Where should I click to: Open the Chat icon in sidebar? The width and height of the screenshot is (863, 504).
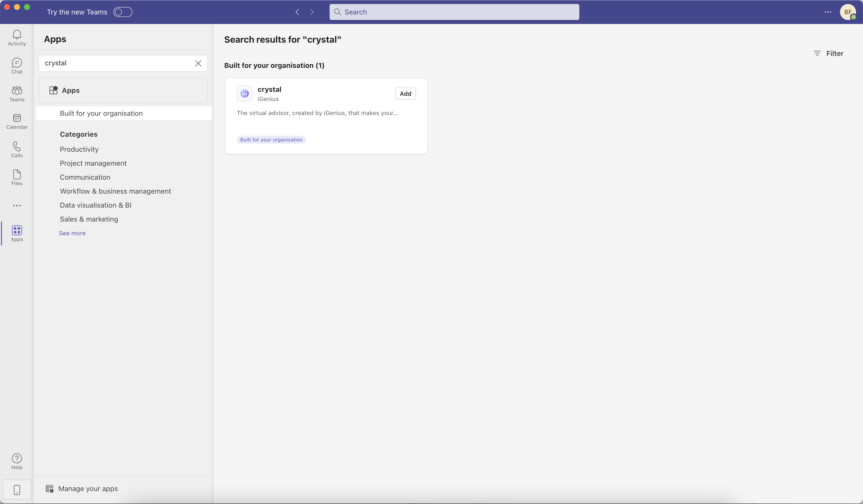(17, 66)
